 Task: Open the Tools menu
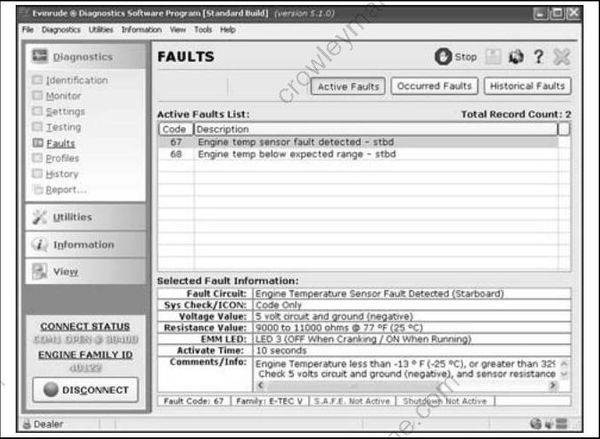(203, 29)
